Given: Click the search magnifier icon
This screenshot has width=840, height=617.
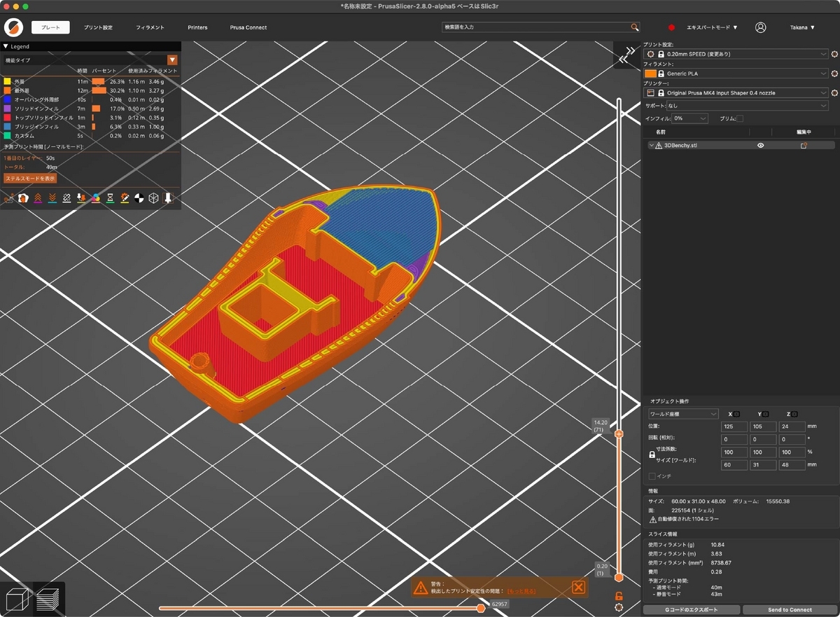Looking at the screenshot, I should [635, 27].
